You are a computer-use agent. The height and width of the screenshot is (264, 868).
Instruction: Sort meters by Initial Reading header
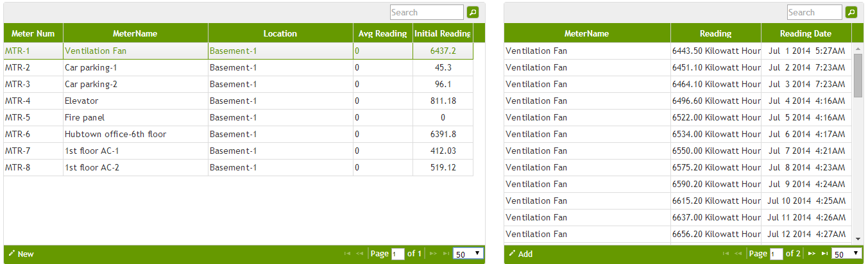pyautogui.click(x=443, y=33)
